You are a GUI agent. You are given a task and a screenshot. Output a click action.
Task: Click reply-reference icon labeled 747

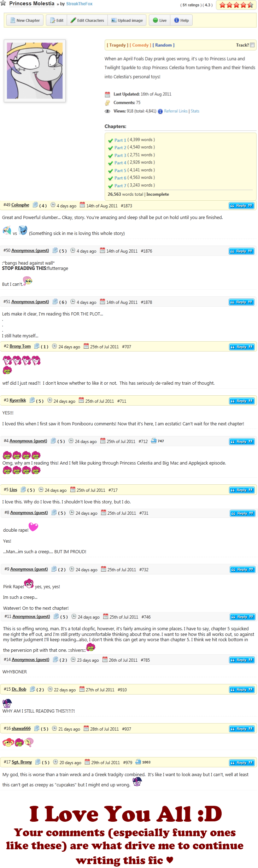click(157, 441)
